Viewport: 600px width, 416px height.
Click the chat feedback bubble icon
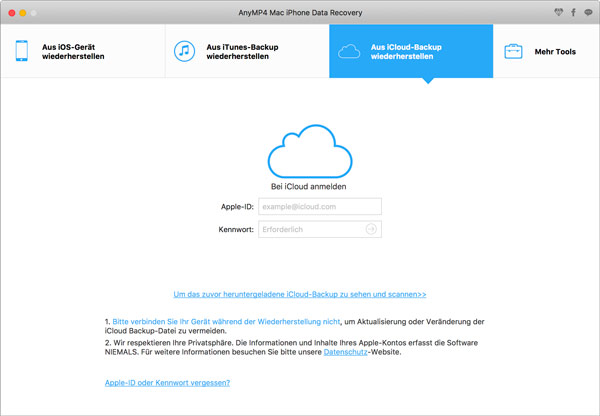(587, 12)
